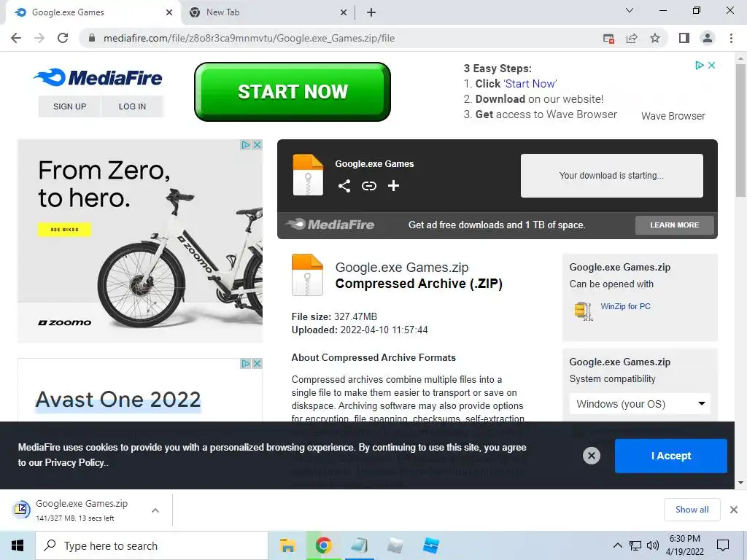Image resolution: width=747 pixels, height=560 pixels.
Task: Click the page vertical scrollbar thumb
Action: point(740,130)
